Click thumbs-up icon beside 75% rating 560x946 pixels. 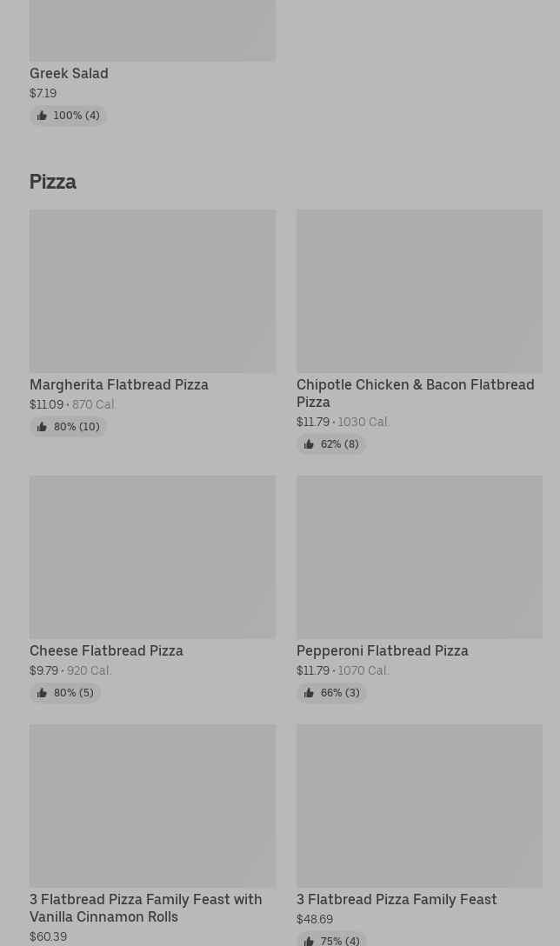coord(309,941)
